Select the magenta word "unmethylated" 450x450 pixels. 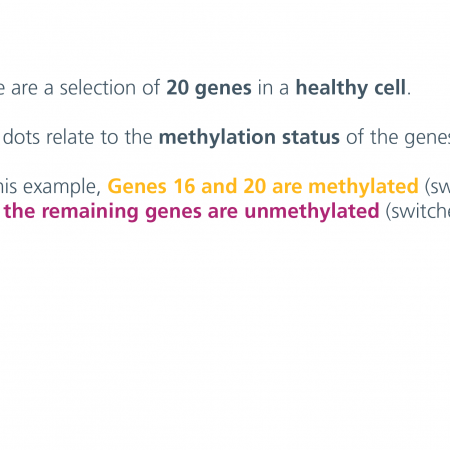(312, 211)
